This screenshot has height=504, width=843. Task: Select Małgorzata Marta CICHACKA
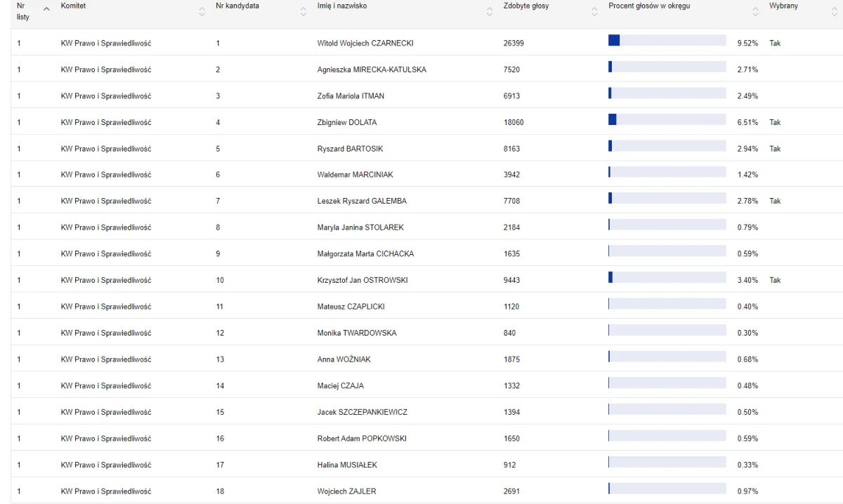[x=365, y=254]
